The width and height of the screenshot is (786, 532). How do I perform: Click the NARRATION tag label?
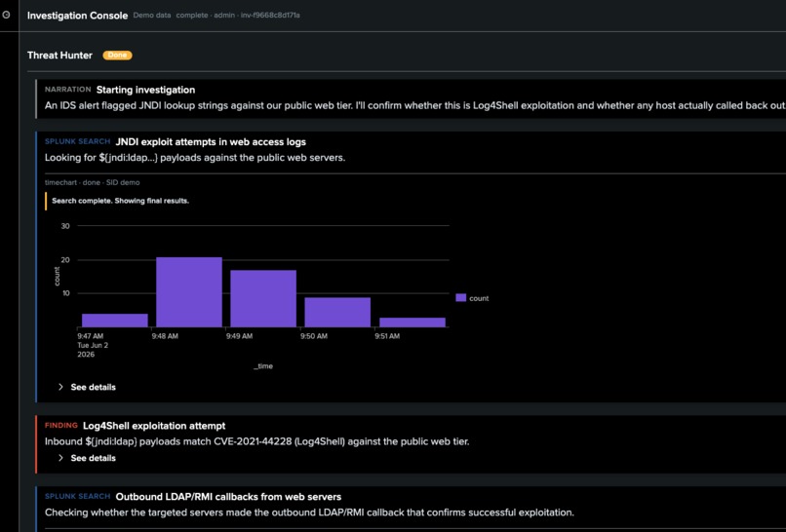tap(67, 90)
